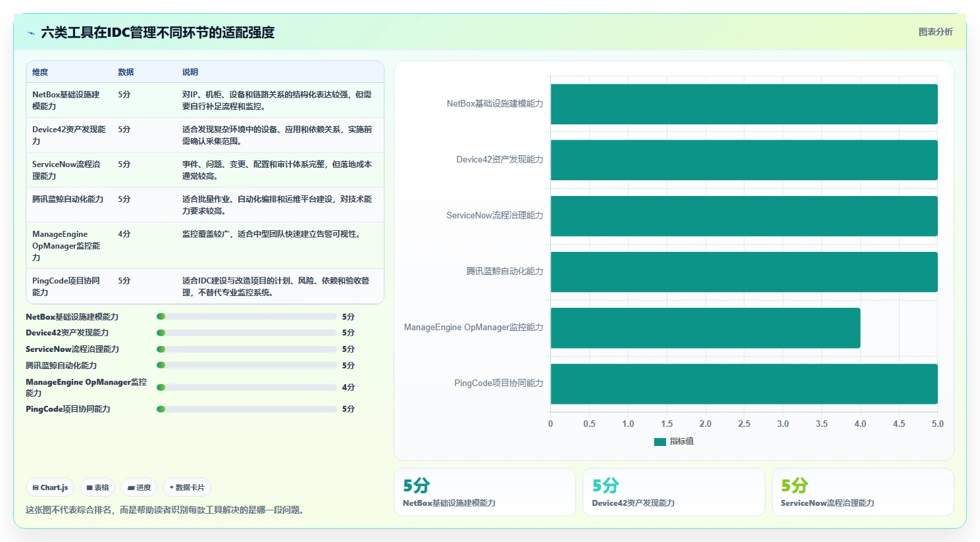This screenshot has height=542, width=980.
Task: Click the 腾讯蓝鲸自动化能力 progress bar
Action: tap(247, 365)
